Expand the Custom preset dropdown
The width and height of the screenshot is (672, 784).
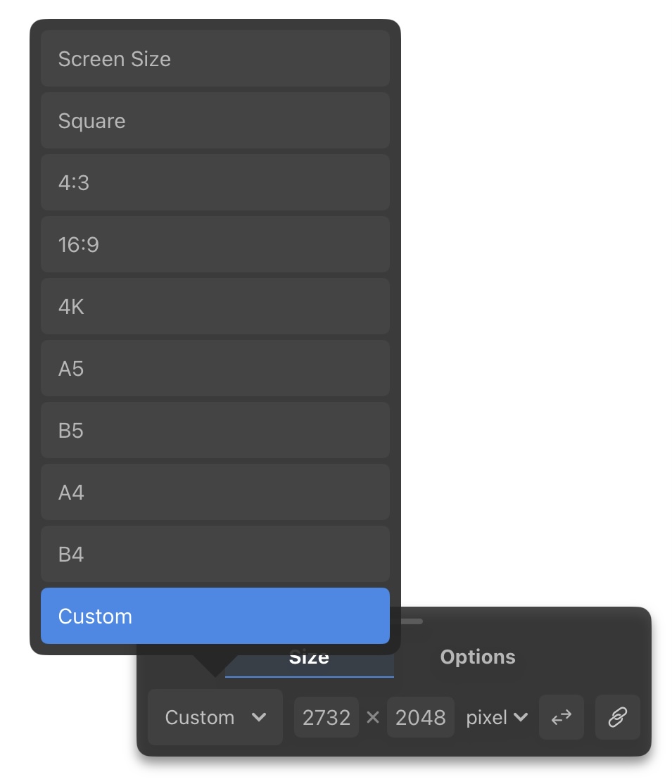(215, 717)
